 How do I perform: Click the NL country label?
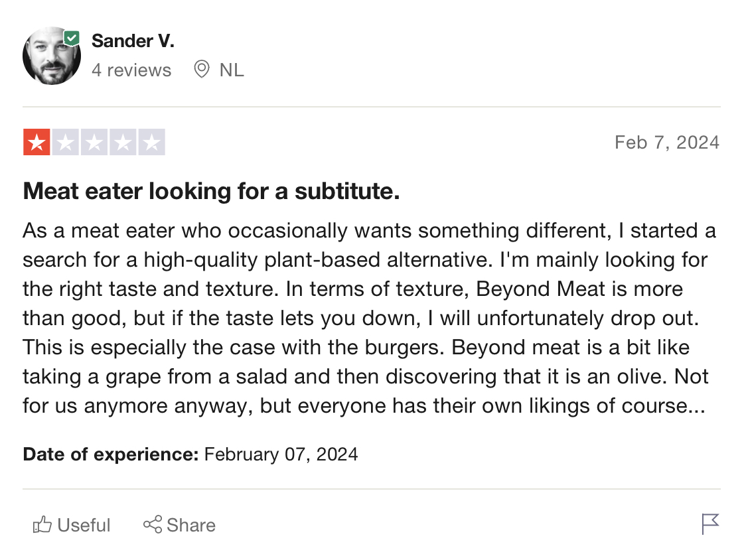[232, 70]
